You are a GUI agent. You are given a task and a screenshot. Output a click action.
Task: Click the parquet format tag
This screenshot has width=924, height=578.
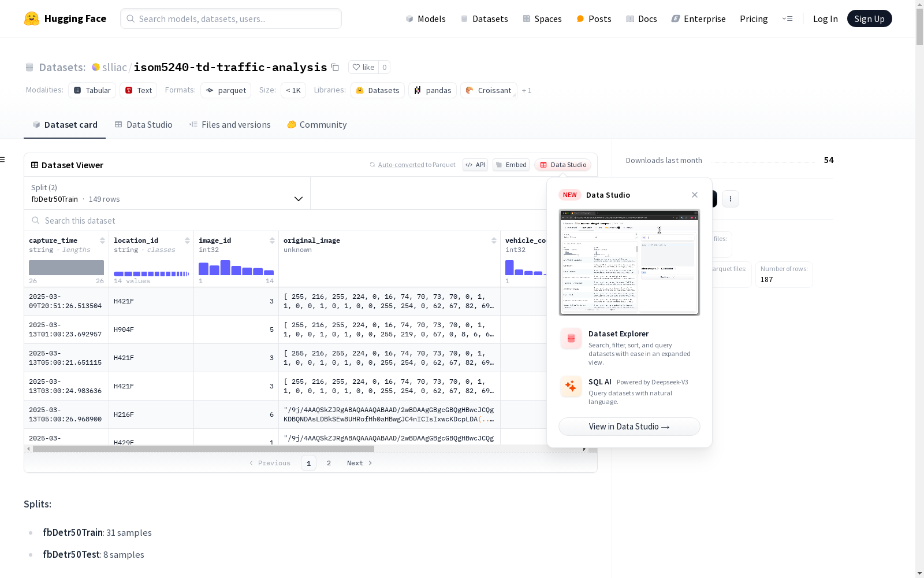226,90
